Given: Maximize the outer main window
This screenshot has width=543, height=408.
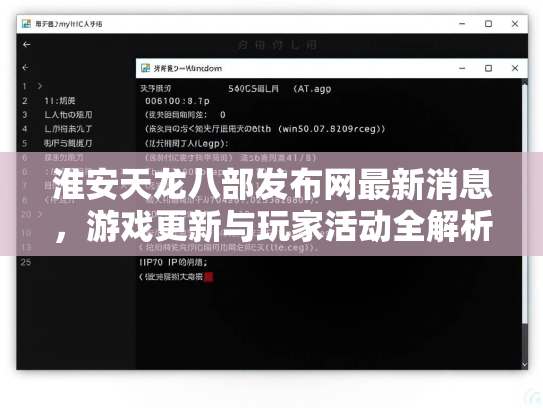Looking at the screenshot, I should click(488, 24).
